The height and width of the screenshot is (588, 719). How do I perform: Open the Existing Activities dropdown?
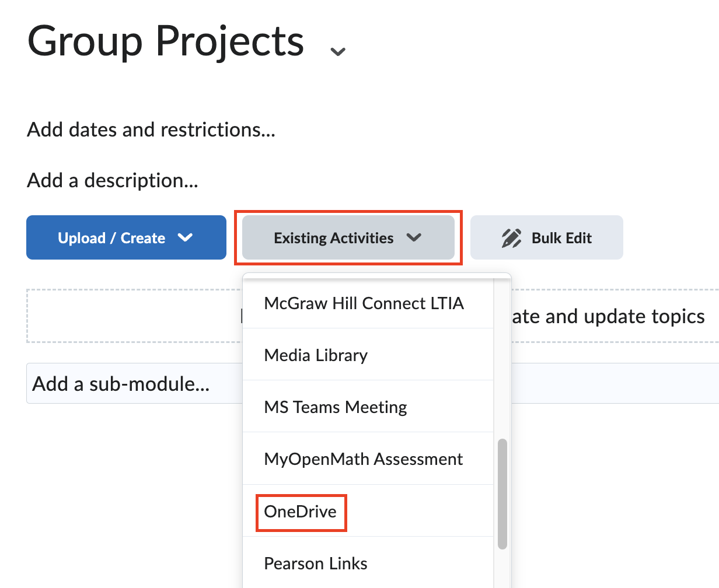(348, 237)
